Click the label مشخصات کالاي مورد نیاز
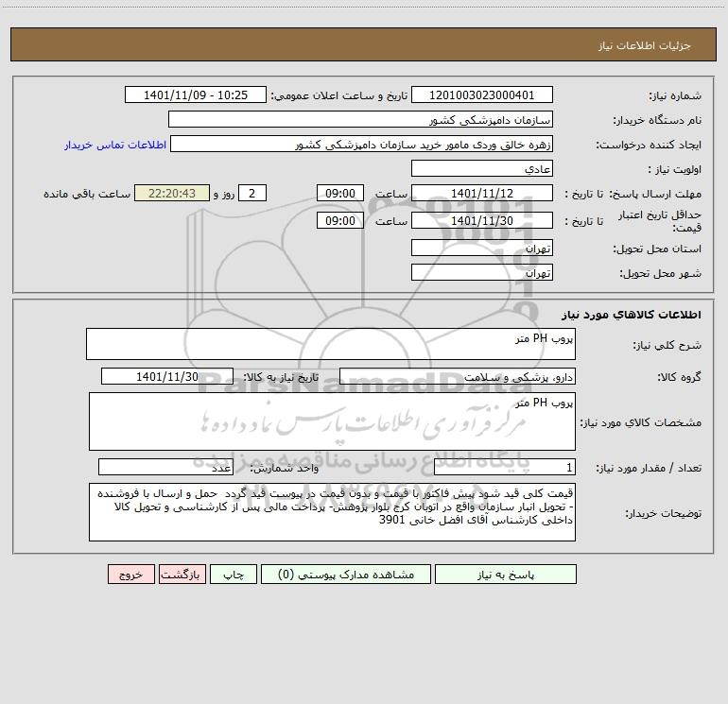The height and width of the screenshot is (704, 728). coord(641,422)
